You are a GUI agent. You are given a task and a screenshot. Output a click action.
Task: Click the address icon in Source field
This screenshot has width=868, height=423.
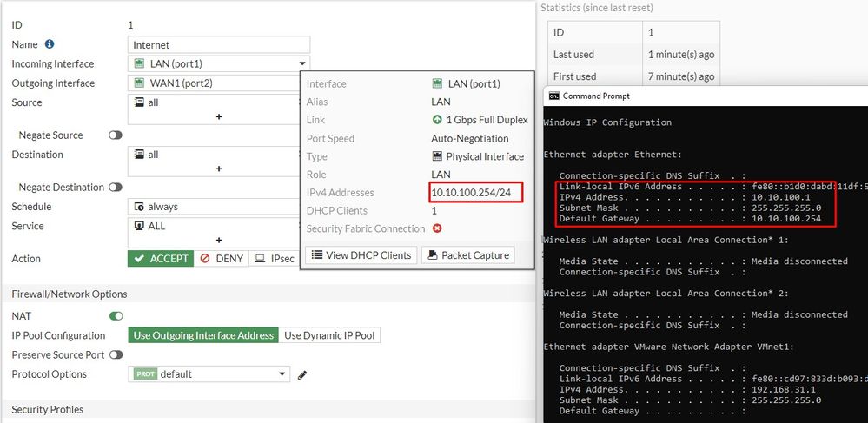[140, 102]
